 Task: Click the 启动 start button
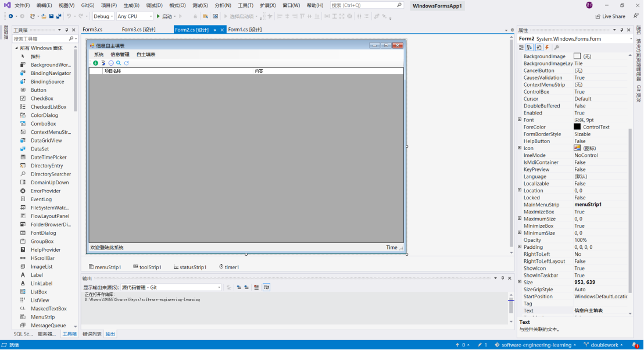pyautogui.click(x=165, y=16)
